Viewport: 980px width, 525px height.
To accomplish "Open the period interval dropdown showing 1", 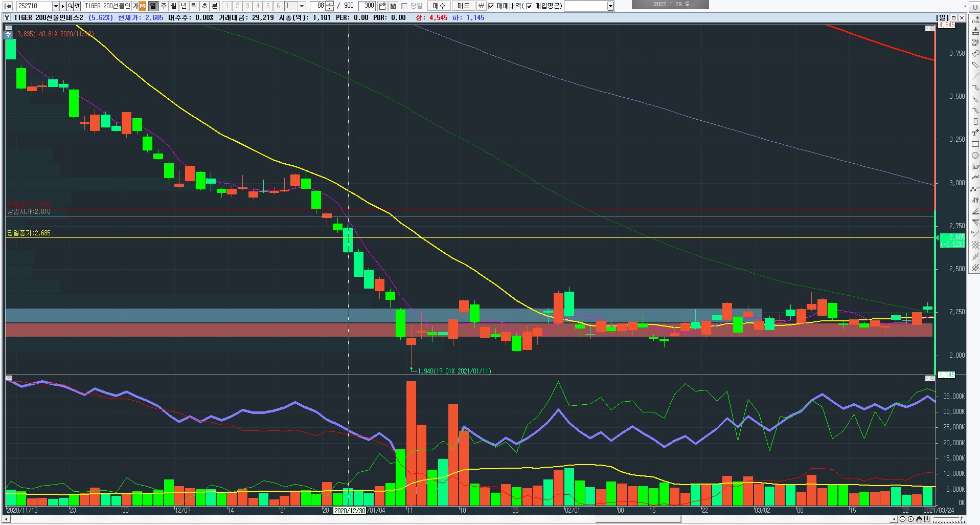I will [x=302, y=6].
